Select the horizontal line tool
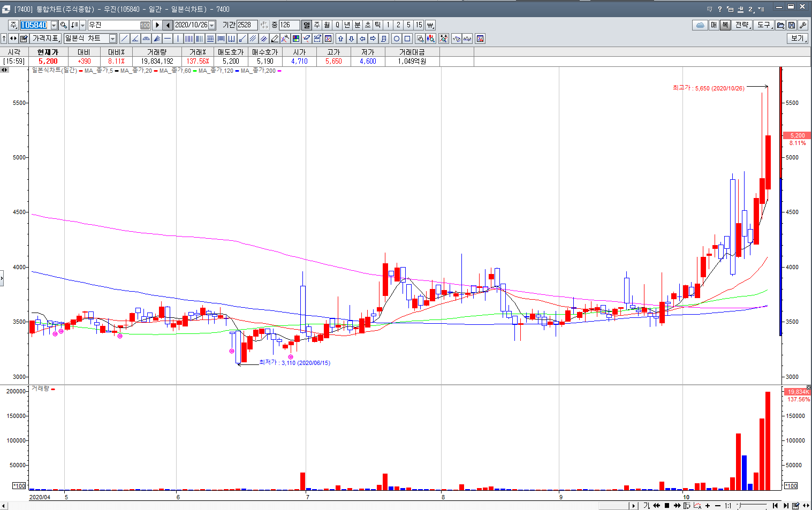812x510 pixels. pyautogui.click(x=167, y=39)
